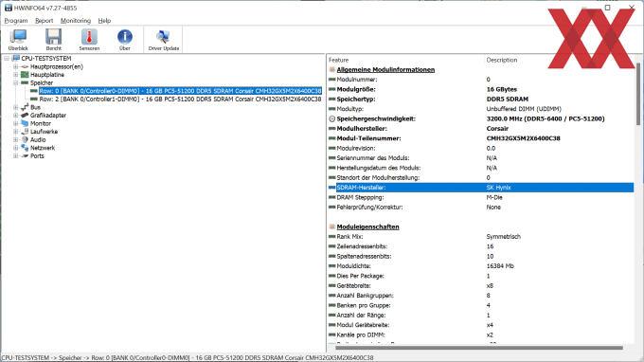The height and width of the screenshot is (362, 644).
Task: Open the Monitoring menu
Action: [x=76, y=21]
